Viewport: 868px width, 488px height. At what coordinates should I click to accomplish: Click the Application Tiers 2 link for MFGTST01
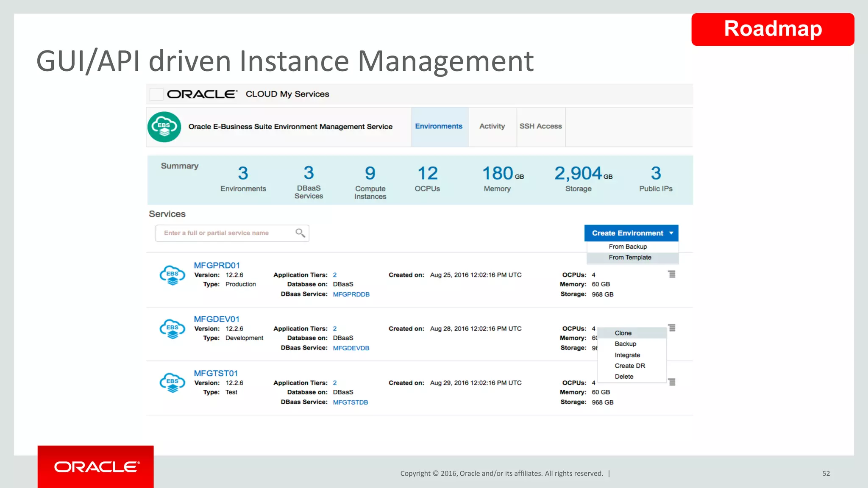335,383
